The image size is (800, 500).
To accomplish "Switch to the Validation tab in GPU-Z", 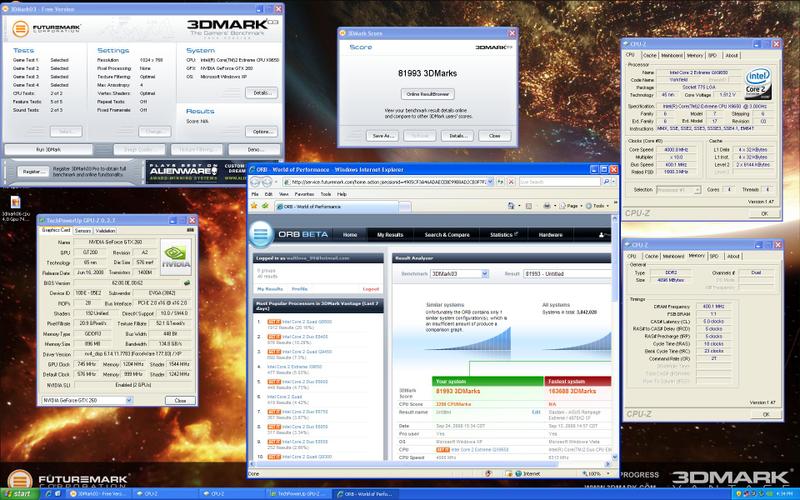I will pos(105,231).
